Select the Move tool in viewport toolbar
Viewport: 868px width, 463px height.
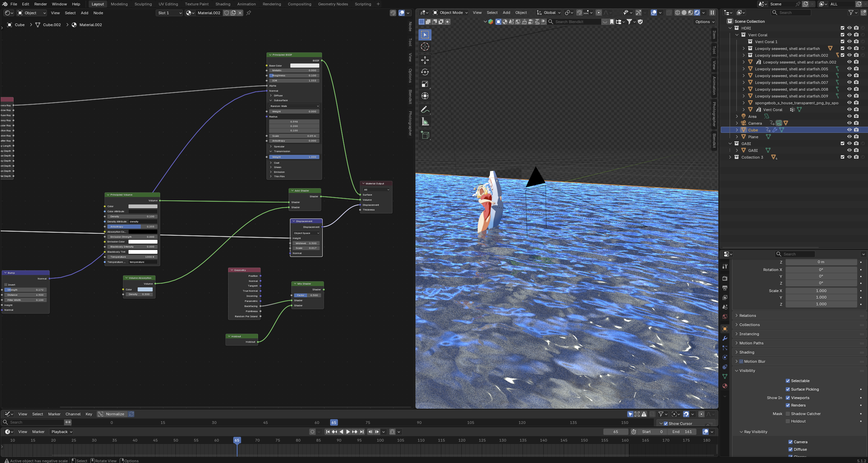click(x=425, y=60)
